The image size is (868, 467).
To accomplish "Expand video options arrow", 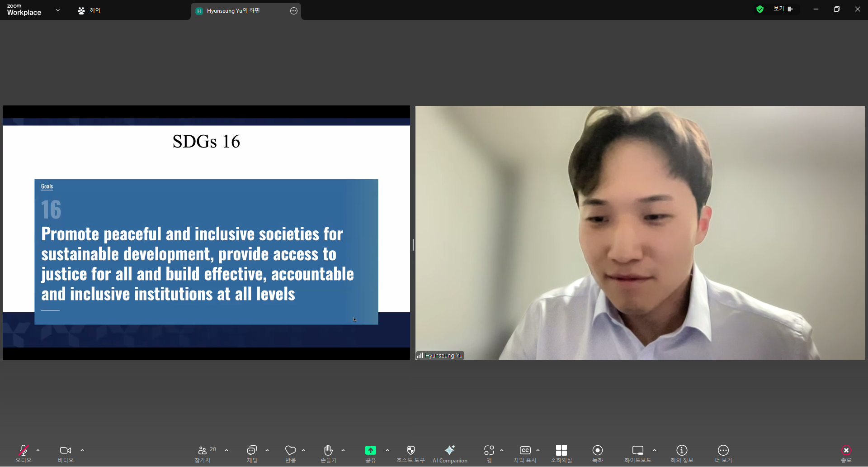I will click(82, 450).
